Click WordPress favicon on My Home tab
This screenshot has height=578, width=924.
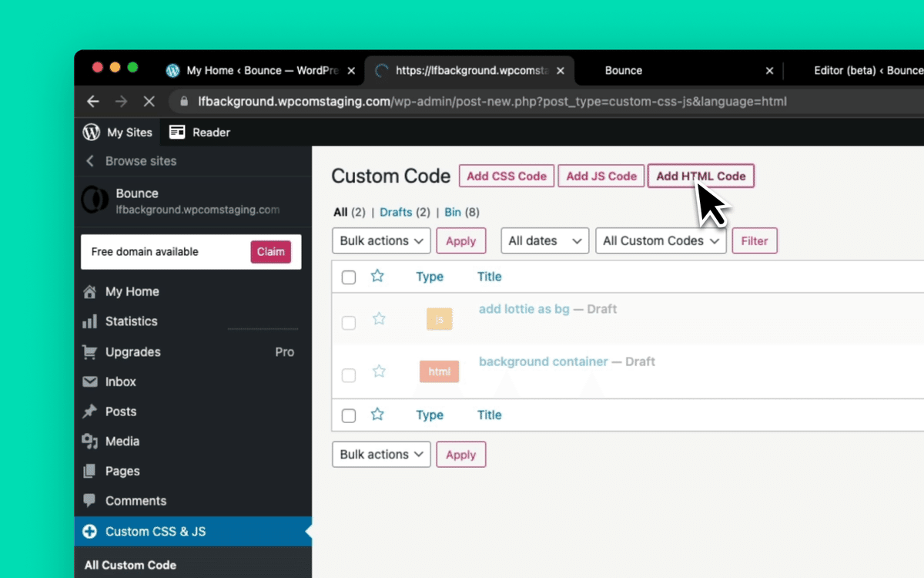tap(173, 70)
